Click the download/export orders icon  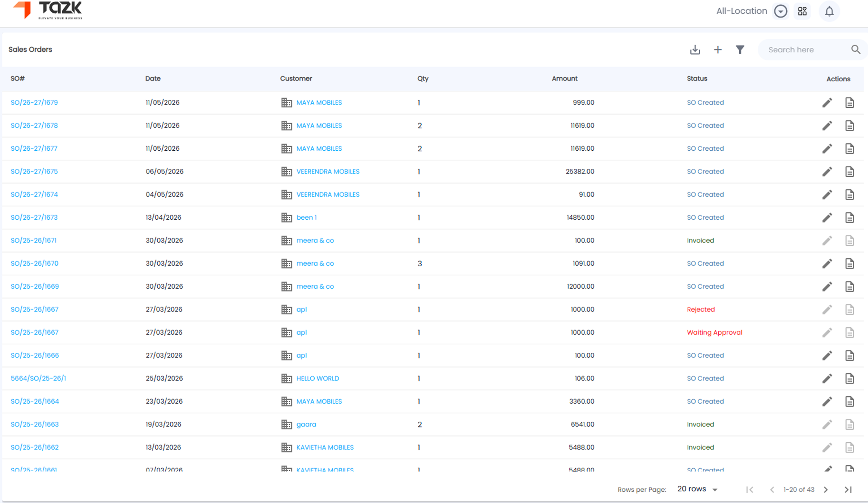coord(695,50)
